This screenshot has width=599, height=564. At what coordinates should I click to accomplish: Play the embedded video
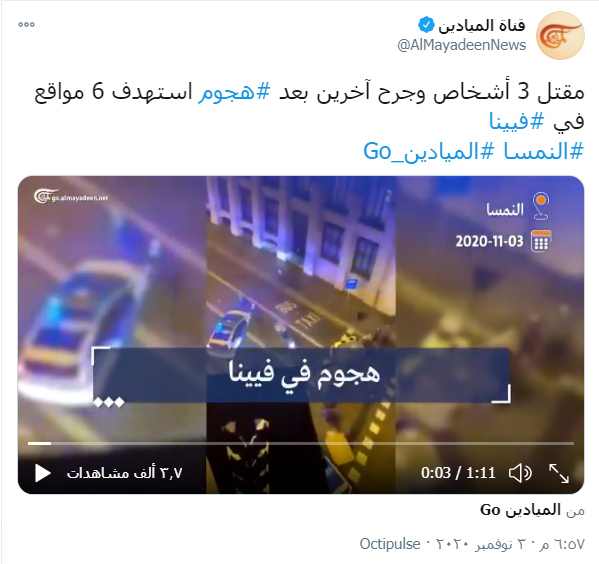(x=43, y=473)
